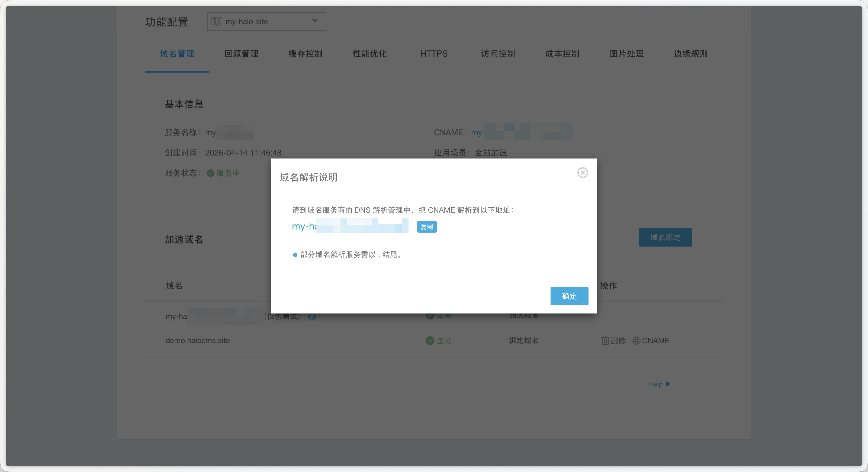Switch to 回源管理 tab
Image resolution: width=868 pixels, height=472 pixels.
point(241,54)
